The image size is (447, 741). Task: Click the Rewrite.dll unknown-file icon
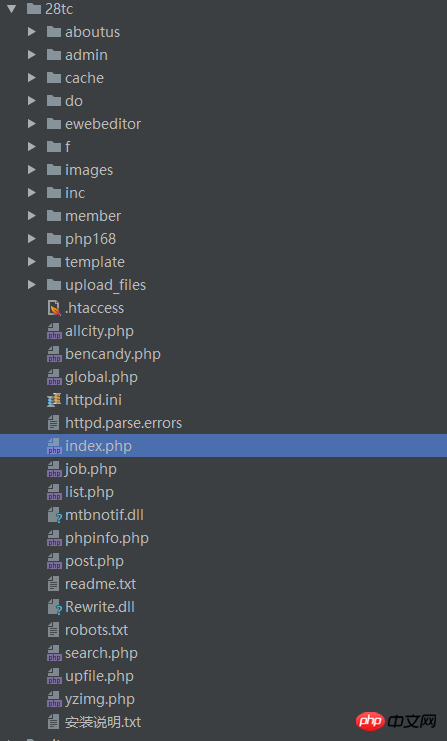pos(55,607)
